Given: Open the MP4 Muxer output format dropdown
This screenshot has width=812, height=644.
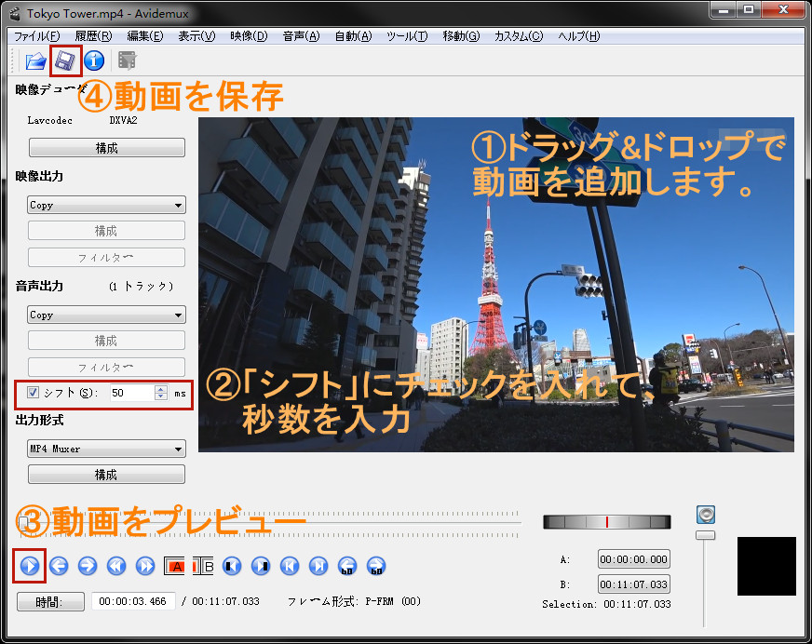Looking at the screenshot, I should tap(106, 449).
